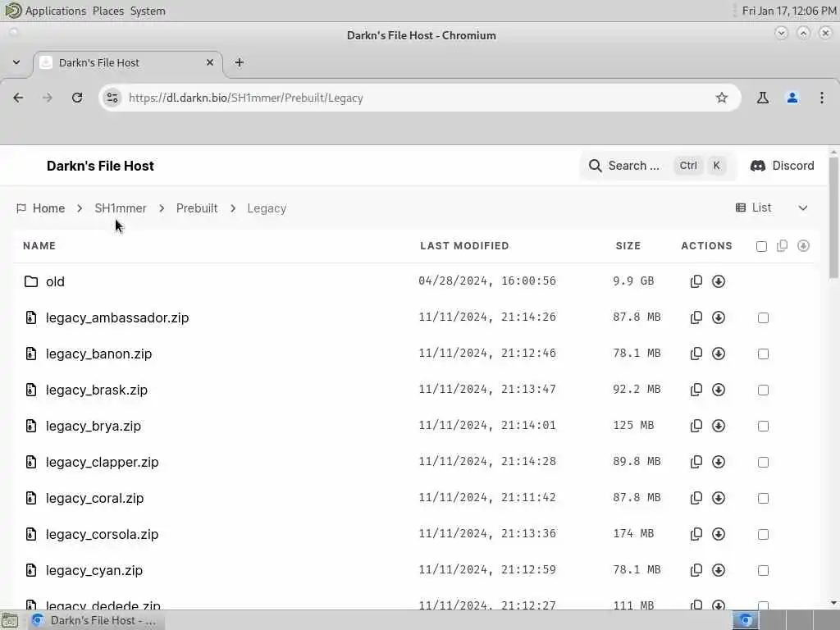Image resolution: width=840 pixels, height=630 pixels.
Task: Download legacy_cyan.zip
Action: [719, 570]
